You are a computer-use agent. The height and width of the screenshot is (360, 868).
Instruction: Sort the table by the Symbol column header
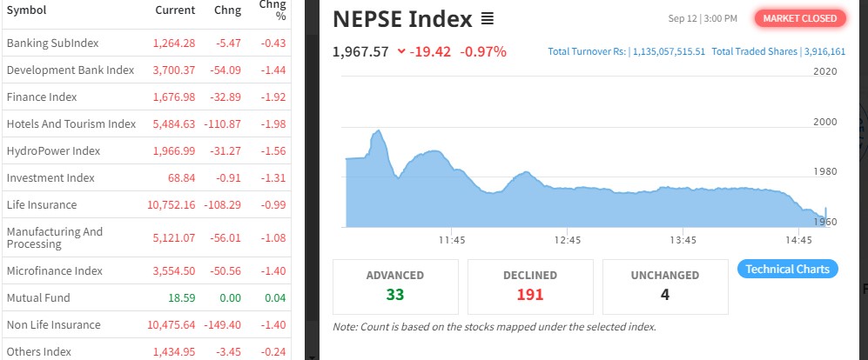[x=26, y=10]
